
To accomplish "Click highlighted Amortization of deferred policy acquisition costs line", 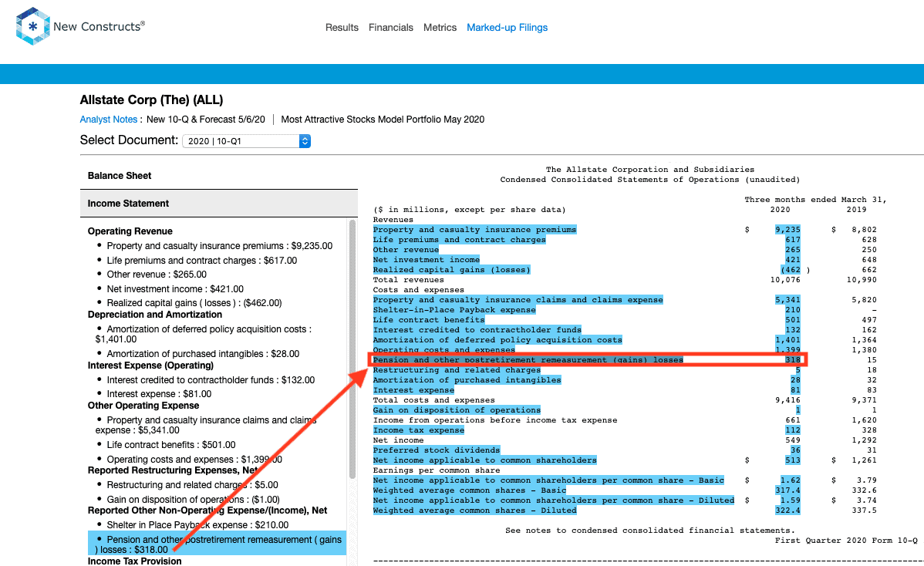I will pos(497,340).
